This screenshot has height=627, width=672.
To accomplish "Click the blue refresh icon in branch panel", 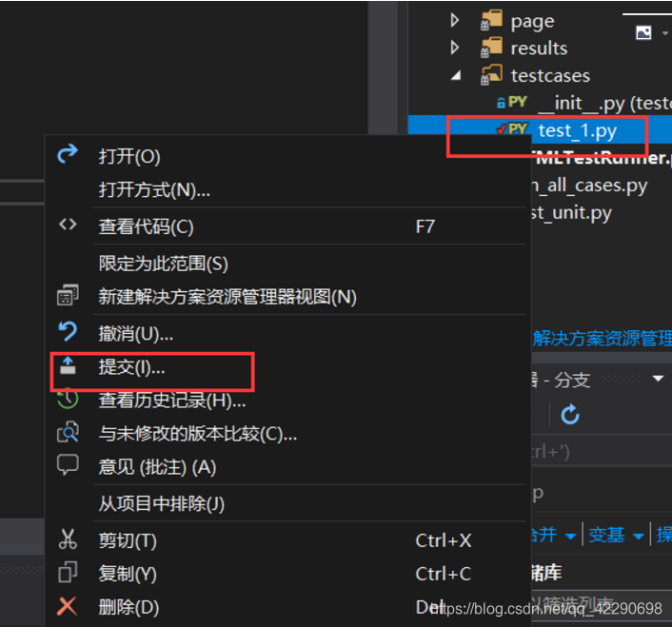I will click(570, 414).
